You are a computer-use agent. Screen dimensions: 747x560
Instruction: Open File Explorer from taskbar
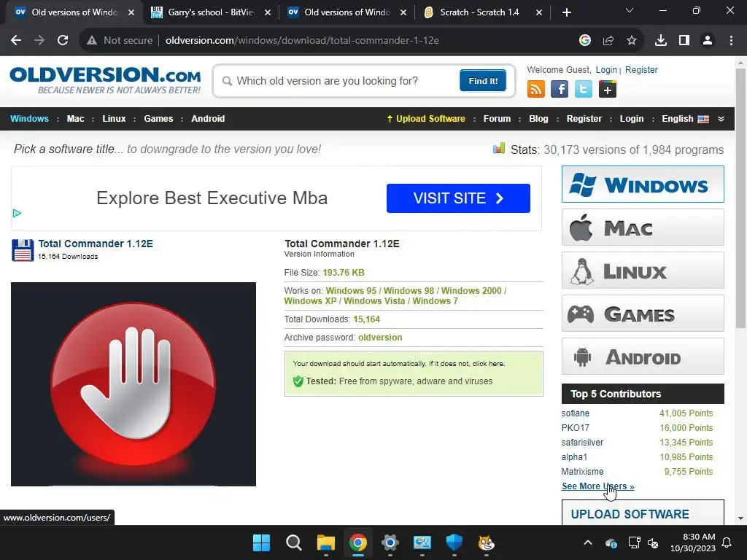326,542
